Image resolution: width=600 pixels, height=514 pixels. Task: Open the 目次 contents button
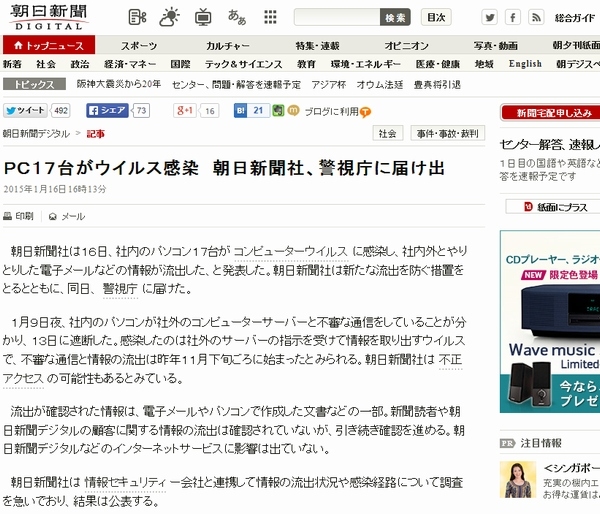[436, 17]
